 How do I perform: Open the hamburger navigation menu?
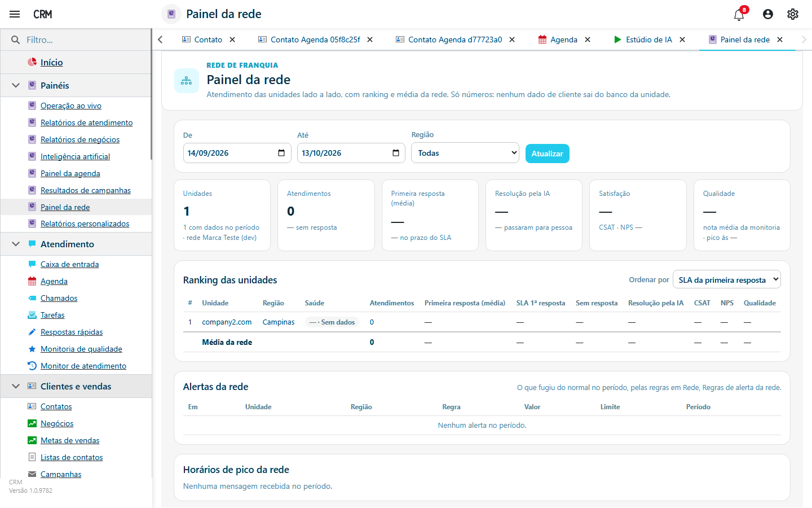tap(15, 14)
